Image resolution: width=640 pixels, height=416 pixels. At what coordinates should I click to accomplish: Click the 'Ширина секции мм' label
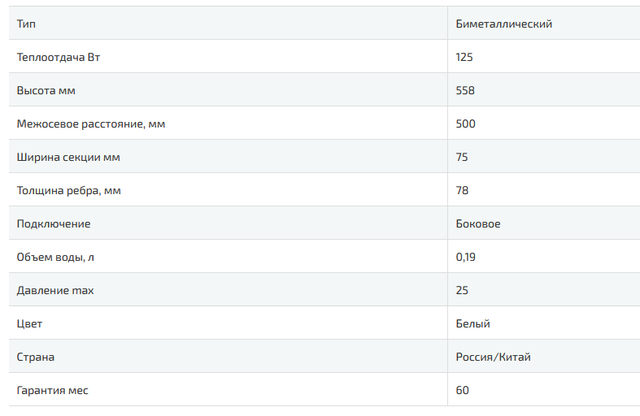69,157
